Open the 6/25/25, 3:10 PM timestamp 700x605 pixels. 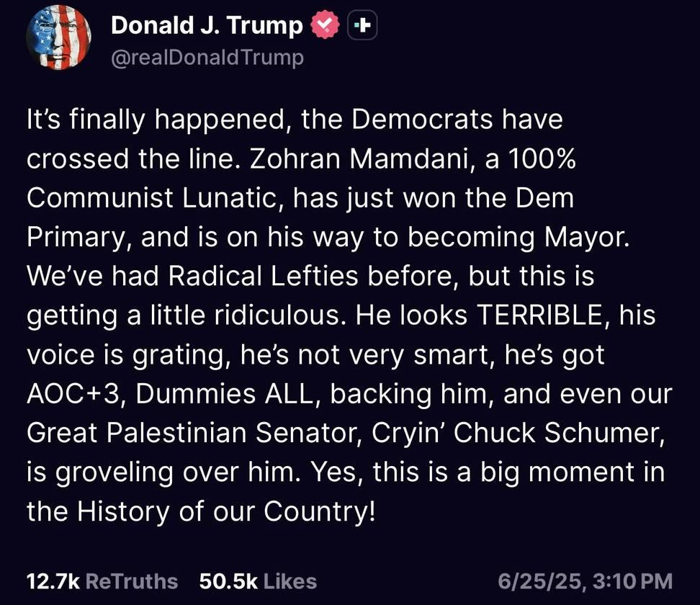click(585, 581)
